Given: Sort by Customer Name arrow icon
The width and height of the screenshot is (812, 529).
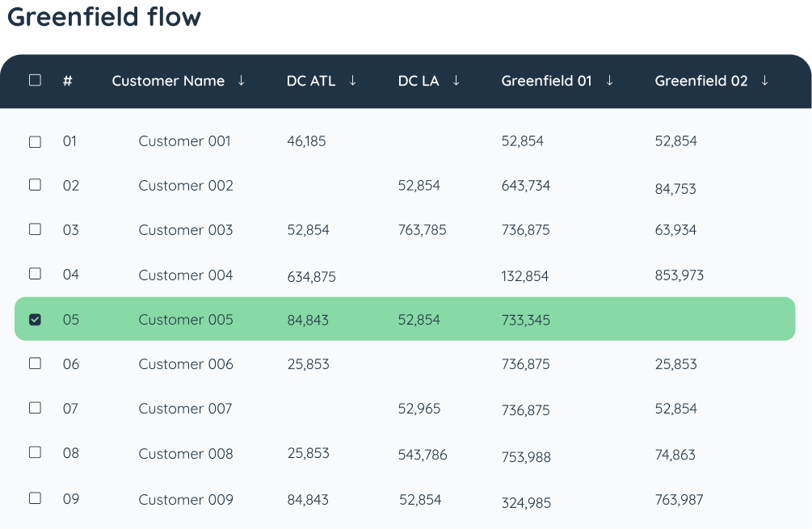Looking at the screenshot, I should pyautogui.click(x=241, y=80).
